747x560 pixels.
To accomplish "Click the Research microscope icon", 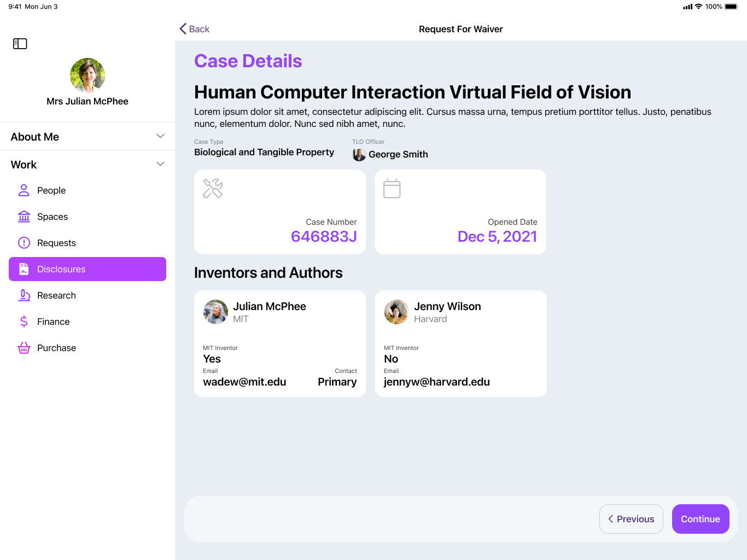I will click(24, 295).
